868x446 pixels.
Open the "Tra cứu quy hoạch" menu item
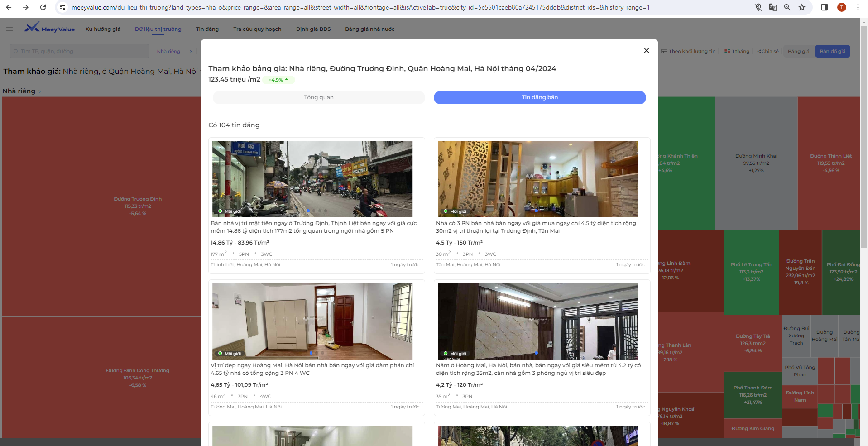pos(257,29)
